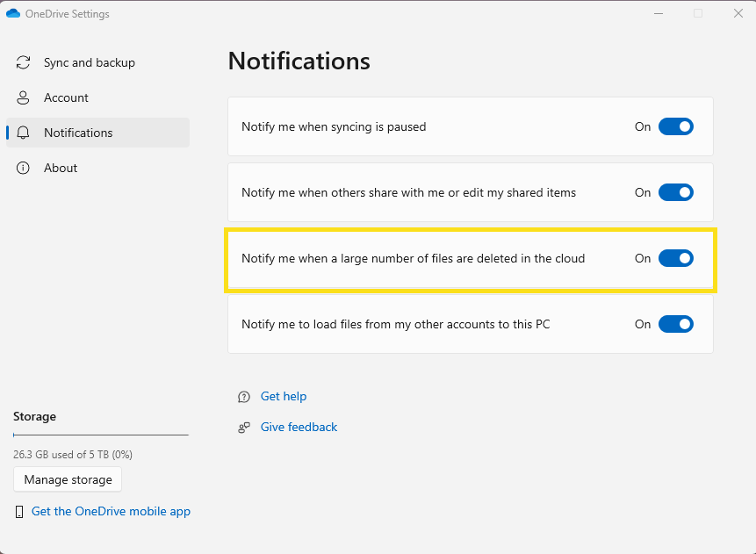Turn off load files from other accounts toggle
Image resolution: width=756 pixels, height=554 pixels.
[676, 324]
